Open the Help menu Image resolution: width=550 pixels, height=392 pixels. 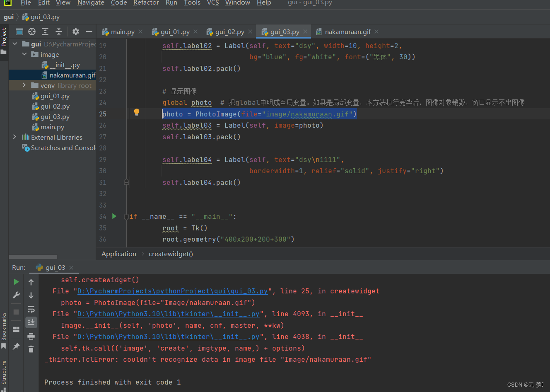264,3
